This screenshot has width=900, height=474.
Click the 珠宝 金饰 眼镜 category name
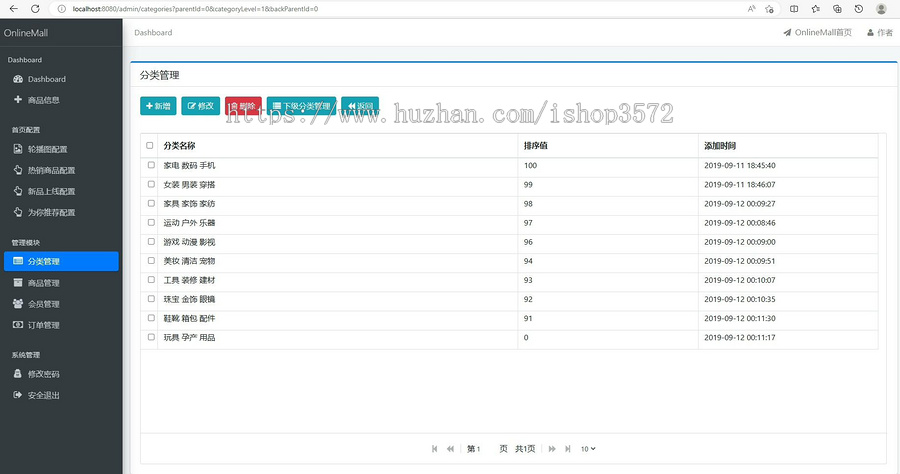point(189,300)
